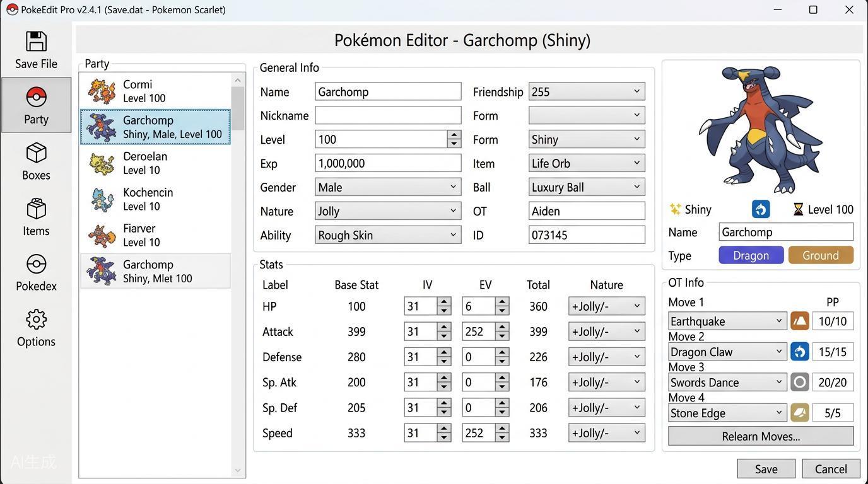The width and height of the screenshot is (868, 484).
Task: Increase the Level spinner value
Action: point(454,135)
